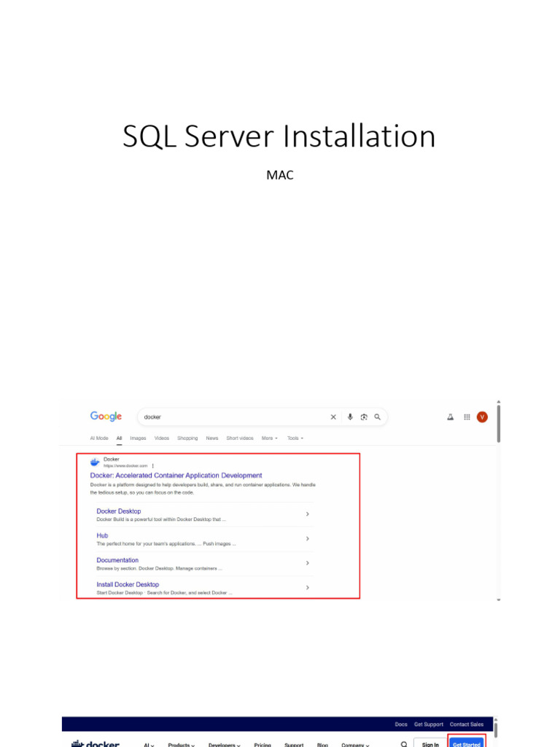Screen dimensions: 560x747
Task: Open the Docker Desktop sitelink
Action: pyautogui.click(x=119, y=511)
